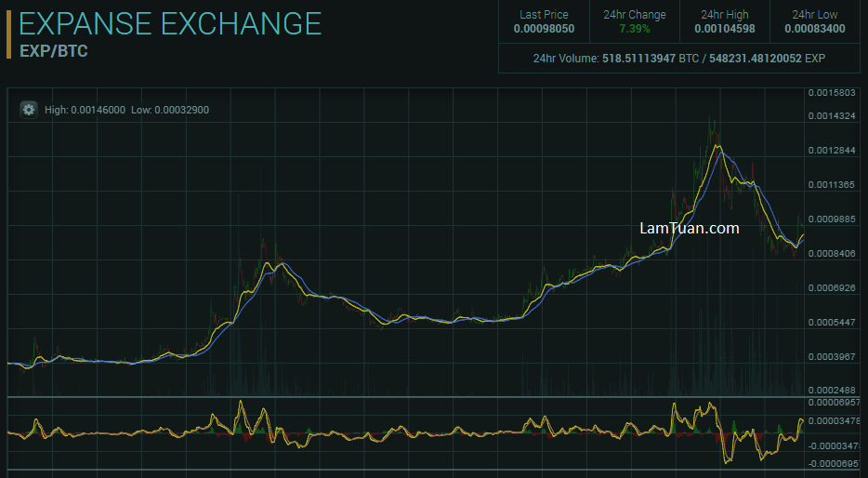Screen dimensions: 868x478
Task: Select the EXP/BTC pair label
Action: [x=54, y=51]
